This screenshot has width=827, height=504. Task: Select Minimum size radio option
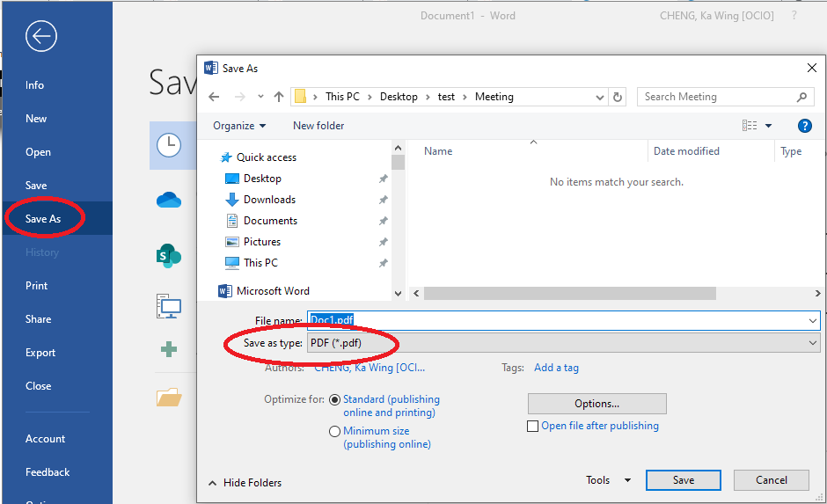[334, 431]
